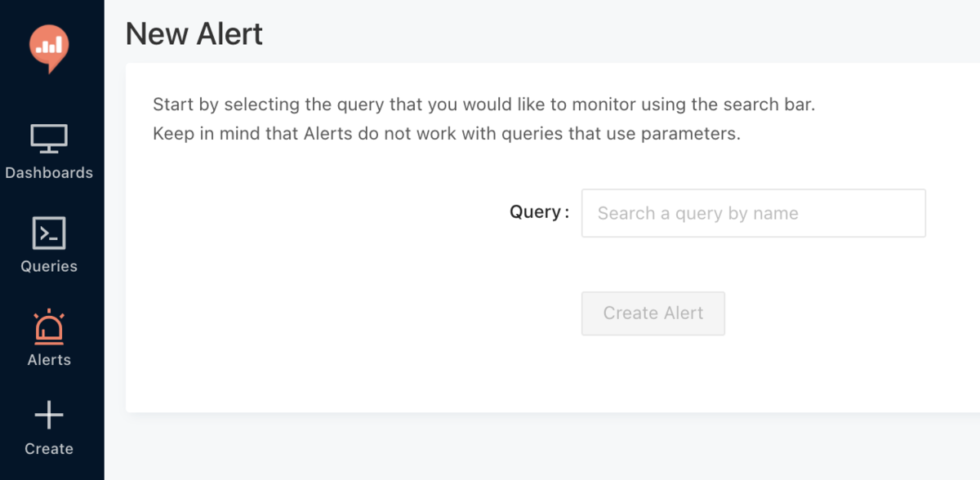Go to the Dashboards sidebar label
This screenshot has width=980, height=480.
coord(49,173)
